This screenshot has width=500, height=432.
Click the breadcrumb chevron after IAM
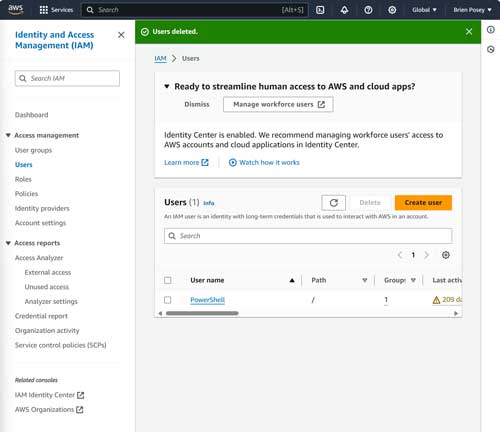coord(174,58)
